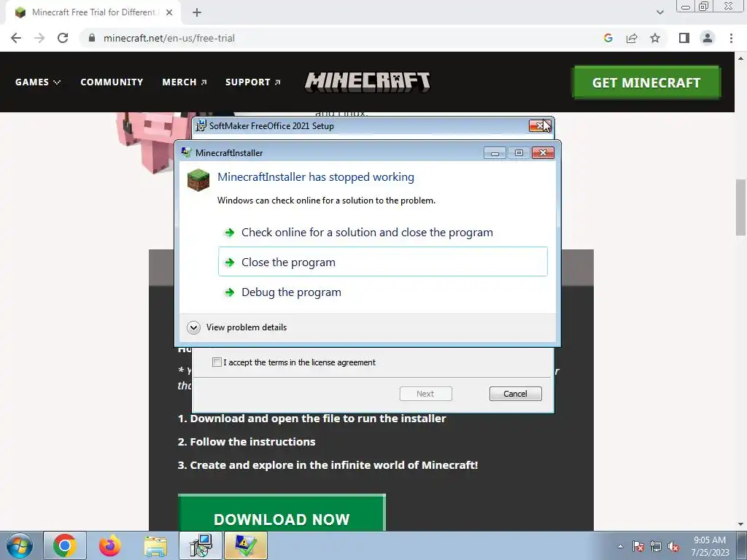Click Chrome back arrow
Viewport: 747px width, 560px height.
(x=16, y=38)
